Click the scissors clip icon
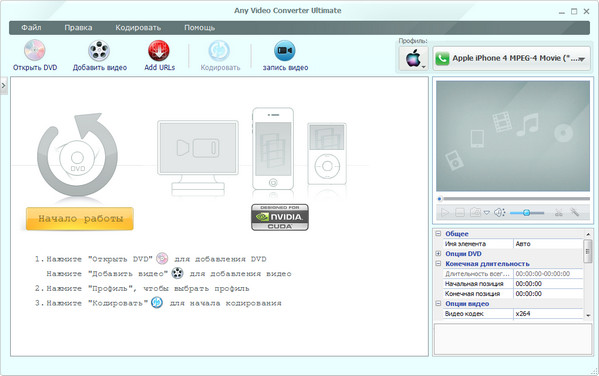The height and width of the screenshot is (376, 599). coord(559,212)
